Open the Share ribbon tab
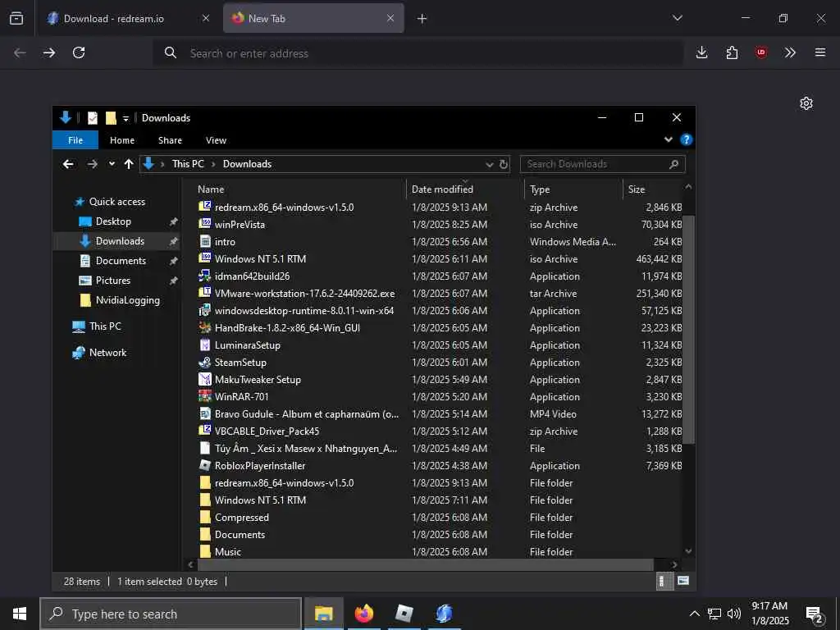The width and height of the screenshot is (840, 630). pos(170,140)
